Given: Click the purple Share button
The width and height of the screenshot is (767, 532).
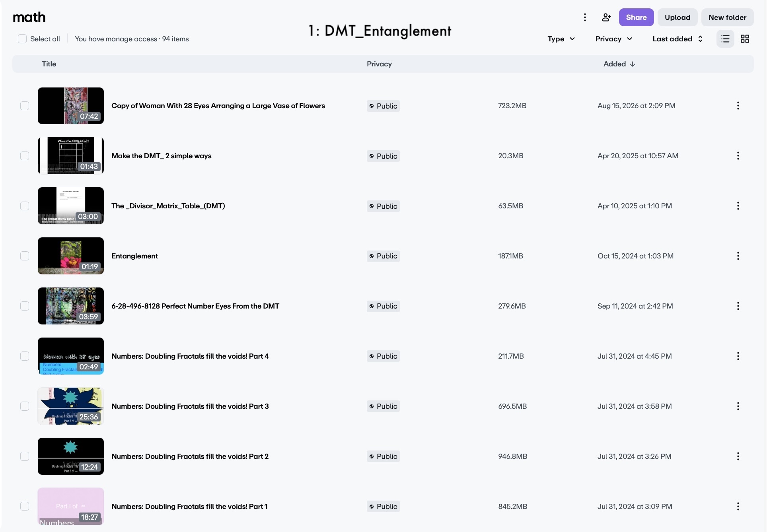Looking at the screenshot, I should coord(636,17).
